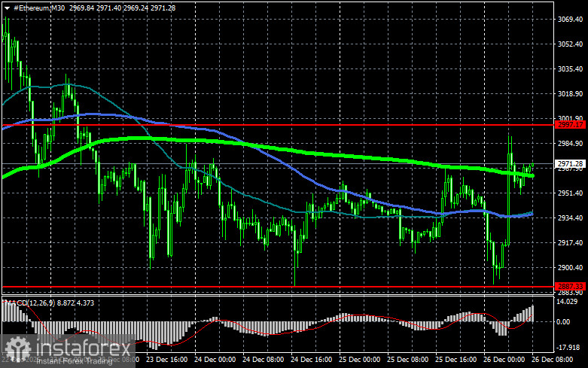This screenshot has width=588, height=368.
Task: Select the red 2887.33 support price label
Action: [570, 286]
